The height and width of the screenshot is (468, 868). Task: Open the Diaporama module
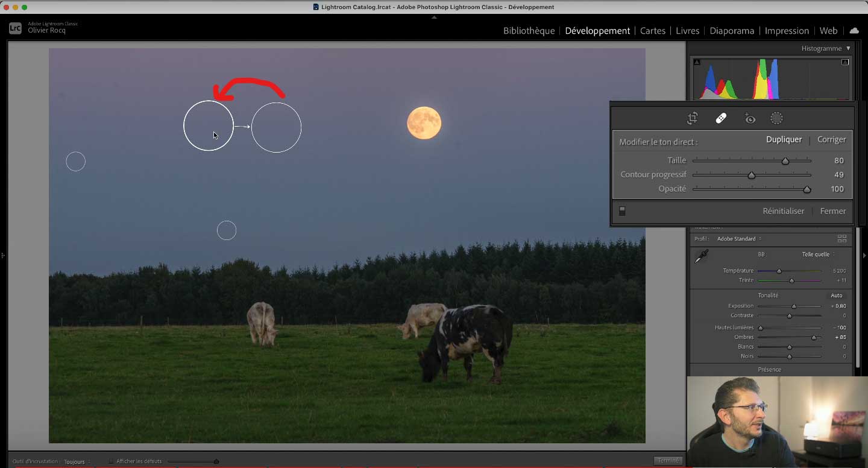pos(732,31)
